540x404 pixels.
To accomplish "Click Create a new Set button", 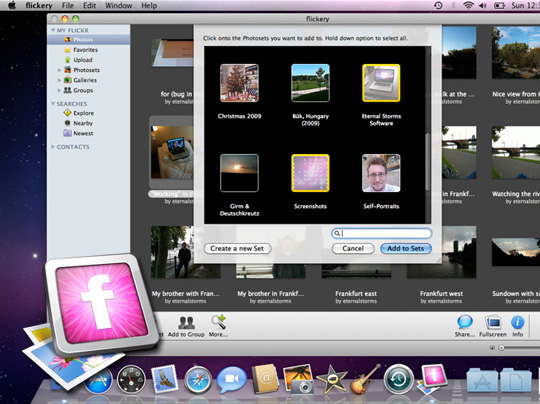I will tap(237, 249).
